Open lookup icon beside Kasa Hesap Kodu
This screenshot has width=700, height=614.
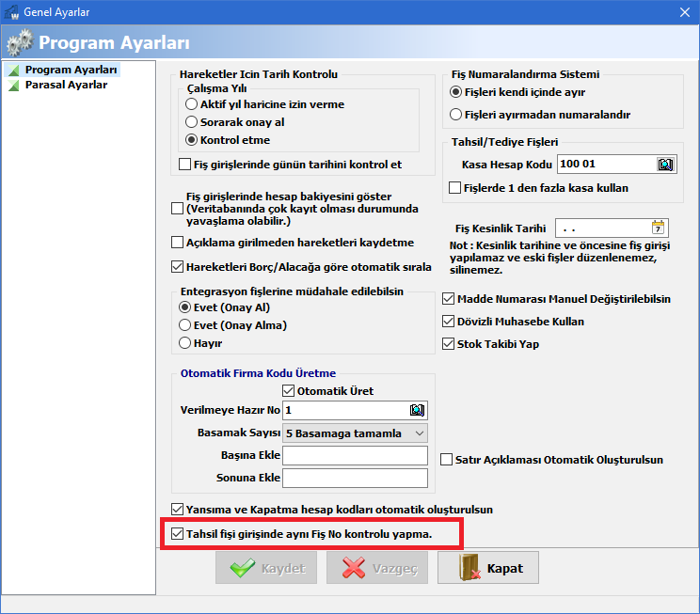point(665,165)
